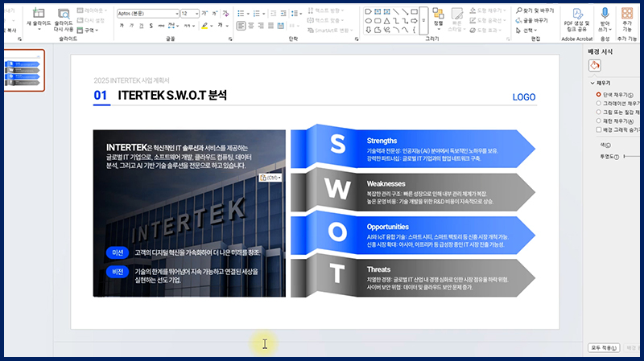Select 단색 채우기 radio button
The width and height of the screenshot is (644, 361).
pos(598,94)
